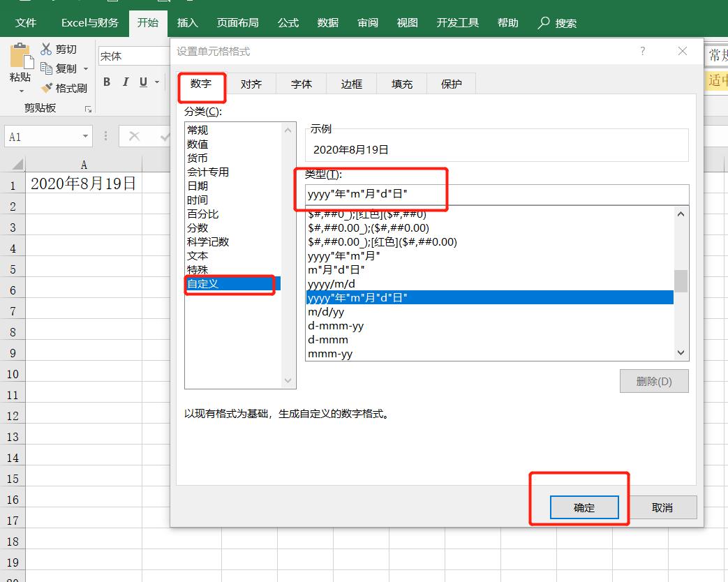Toggle bold formatting
The image size is (728, 582).
click(106, 82)
